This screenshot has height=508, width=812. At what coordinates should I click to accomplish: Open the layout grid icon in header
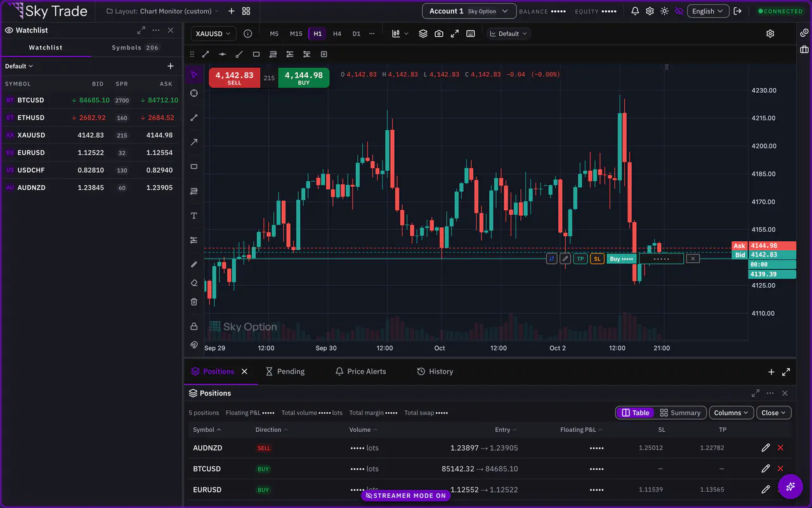tap(246, 11)
